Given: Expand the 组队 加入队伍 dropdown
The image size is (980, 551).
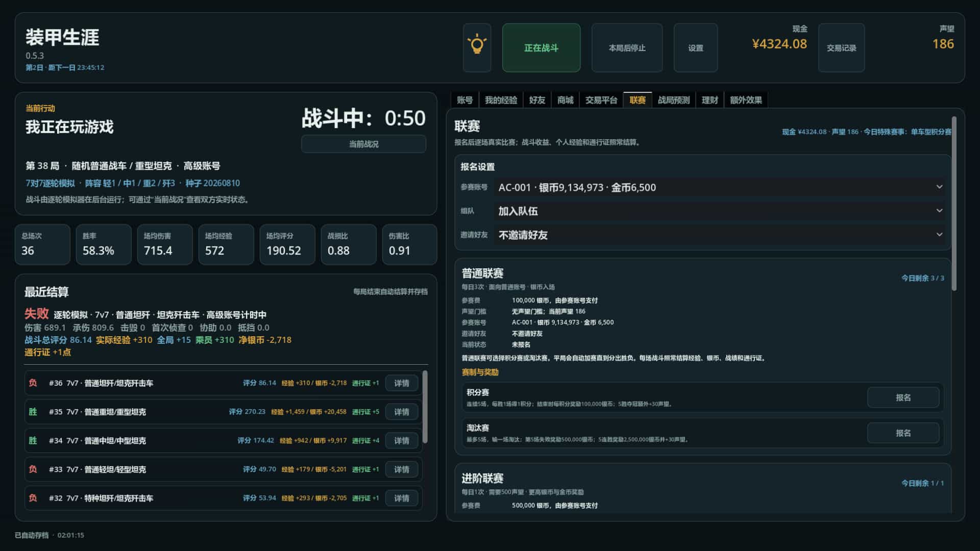Looking at the screenshot, I should point(719,211).
